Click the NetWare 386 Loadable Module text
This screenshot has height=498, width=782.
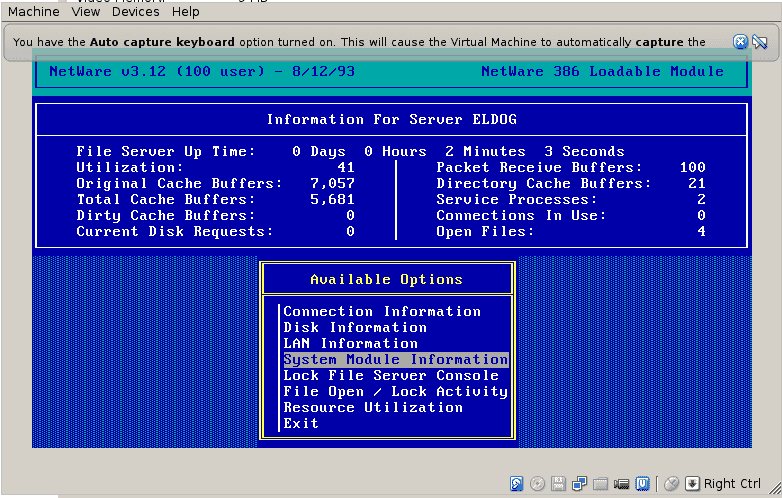click(602, 71)
